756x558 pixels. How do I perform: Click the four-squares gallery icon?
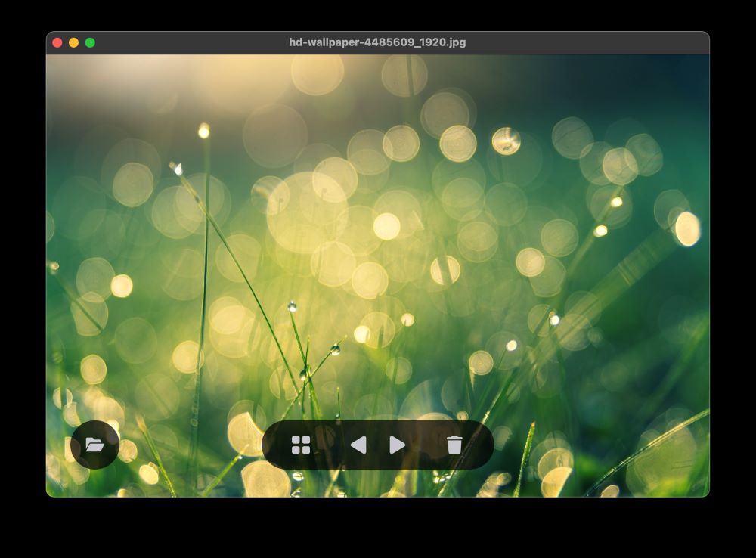point(301,445)
